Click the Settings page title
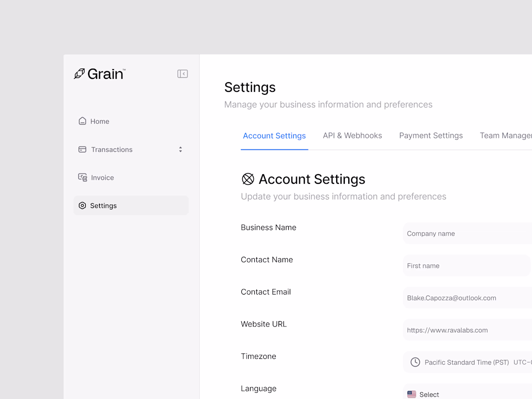The image size is (532, 399). point(250,87)
